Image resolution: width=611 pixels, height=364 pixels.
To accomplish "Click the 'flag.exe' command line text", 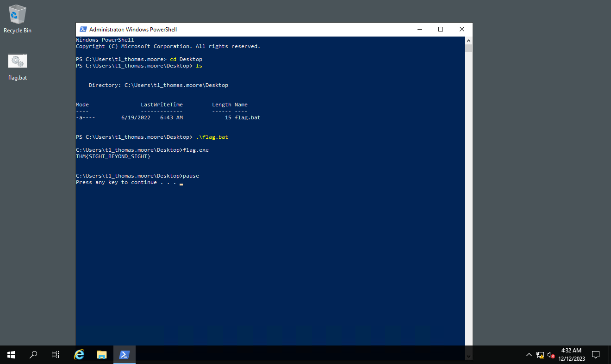I will tap(196, 150).
